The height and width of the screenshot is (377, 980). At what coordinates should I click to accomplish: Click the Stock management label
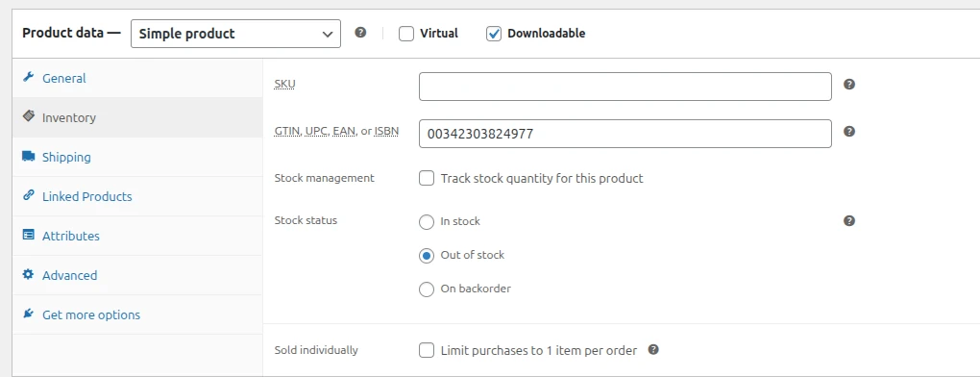325,178
